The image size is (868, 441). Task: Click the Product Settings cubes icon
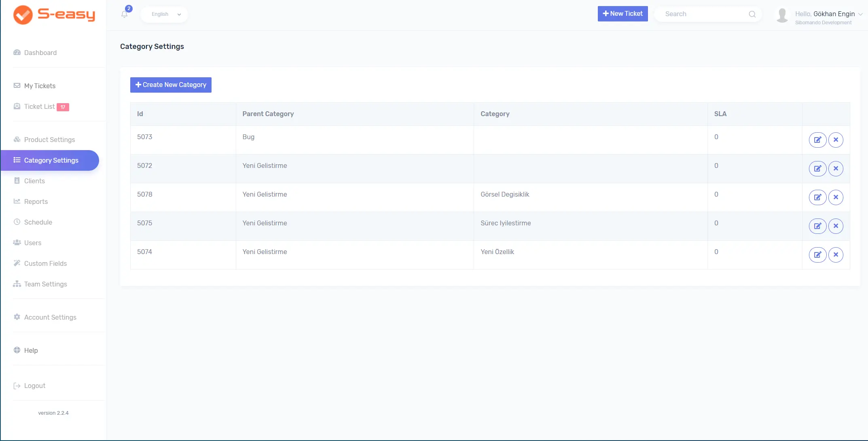point(17,140)
